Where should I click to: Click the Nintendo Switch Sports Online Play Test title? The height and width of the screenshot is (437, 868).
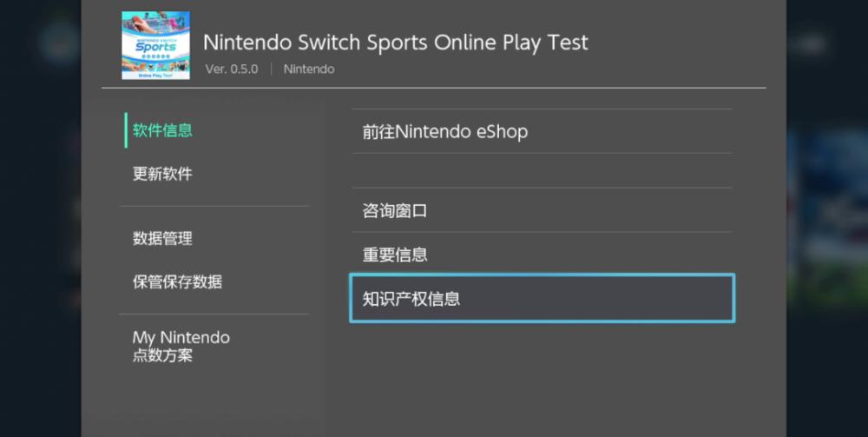tap(395, 43)
